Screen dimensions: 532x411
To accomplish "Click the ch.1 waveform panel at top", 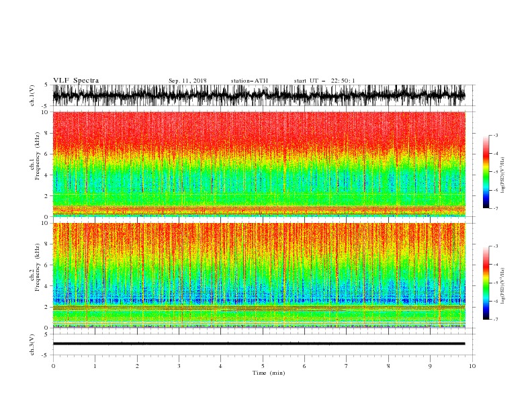I will pyautogui.click(x=259, y=95).
